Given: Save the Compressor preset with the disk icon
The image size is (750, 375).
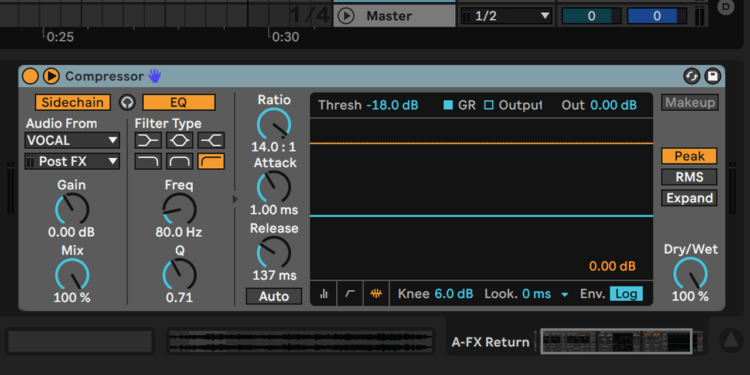Looking at the screenshot, I should coord(713,76).
